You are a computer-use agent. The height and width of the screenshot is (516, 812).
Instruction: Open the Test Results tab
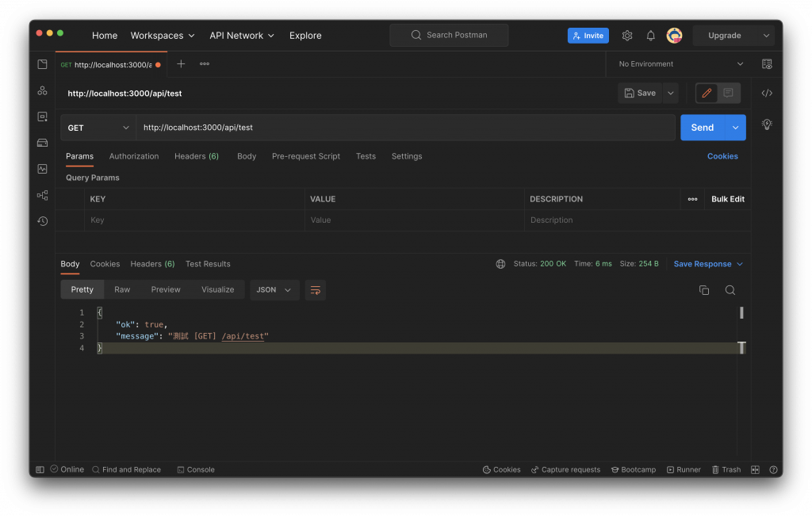(208, 264)
